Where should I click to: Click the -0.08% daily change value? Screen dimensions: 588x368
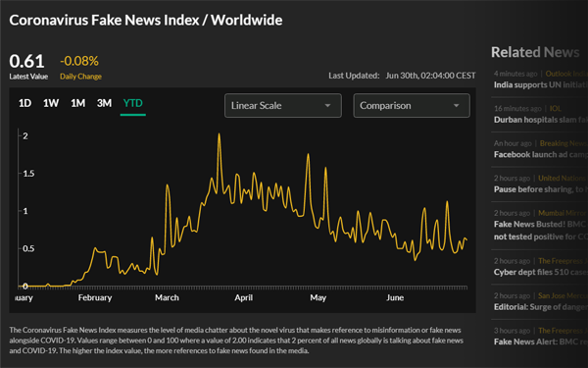click(79, 61)
